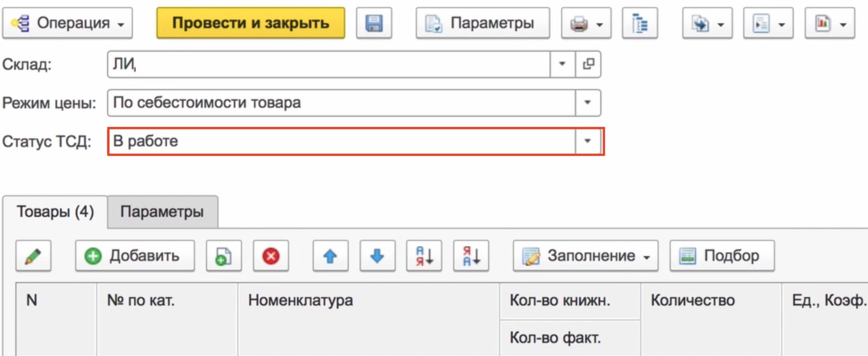The image size is (868, 356).
Task: Click the Режим цены field value
Action: [x=341, y=103]
